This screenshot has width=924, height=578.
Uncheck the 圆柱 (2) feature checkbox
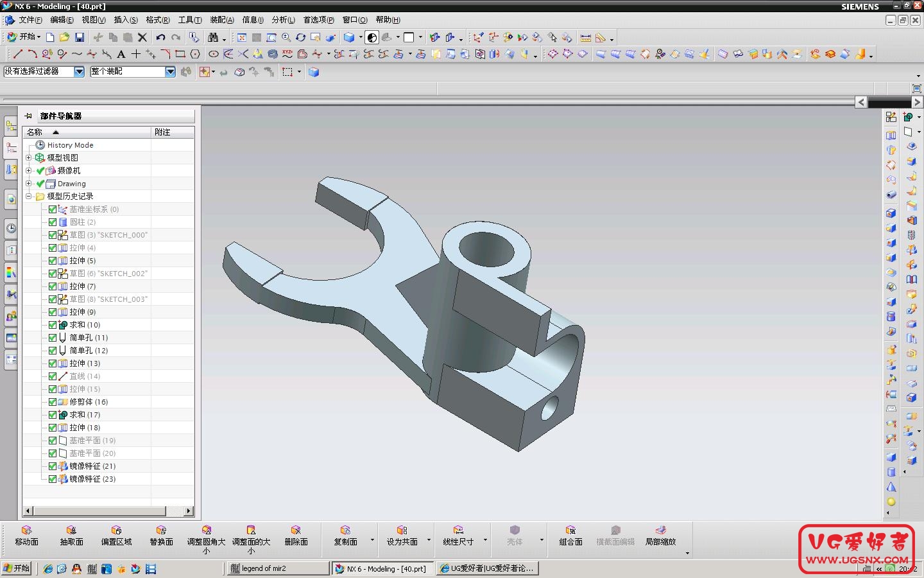53,222
